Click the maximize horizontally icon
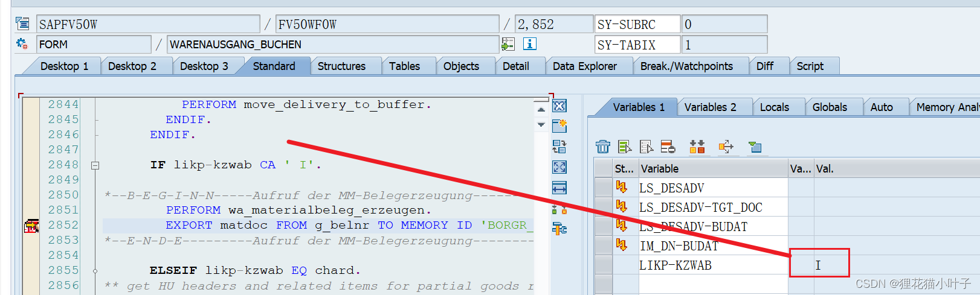The width and height of the screenshot is (980, 295). [x=559, y=188]
